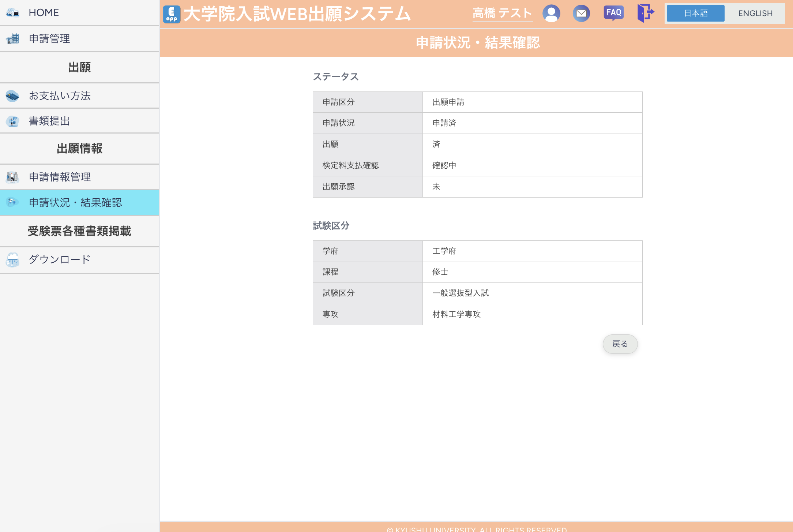Click the user profile avatar icon
793x532 pixels.
point(551,14)
